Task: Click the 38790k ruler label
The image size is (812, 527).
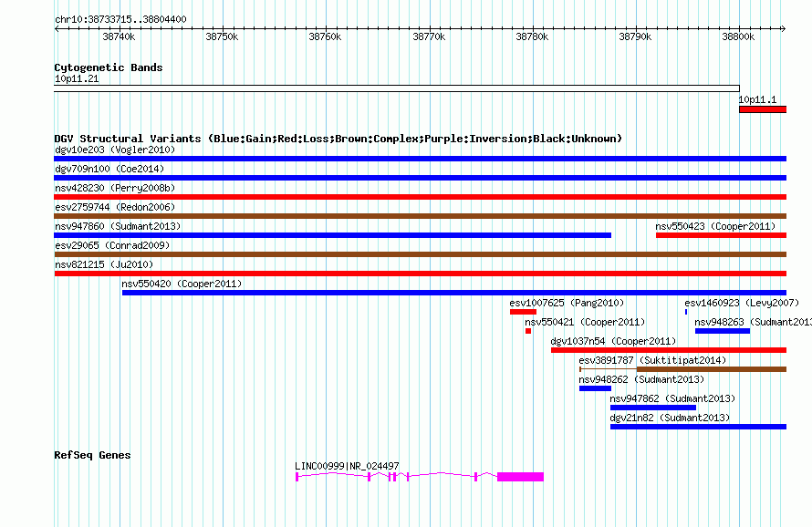Action: click(x=635, y=36)
